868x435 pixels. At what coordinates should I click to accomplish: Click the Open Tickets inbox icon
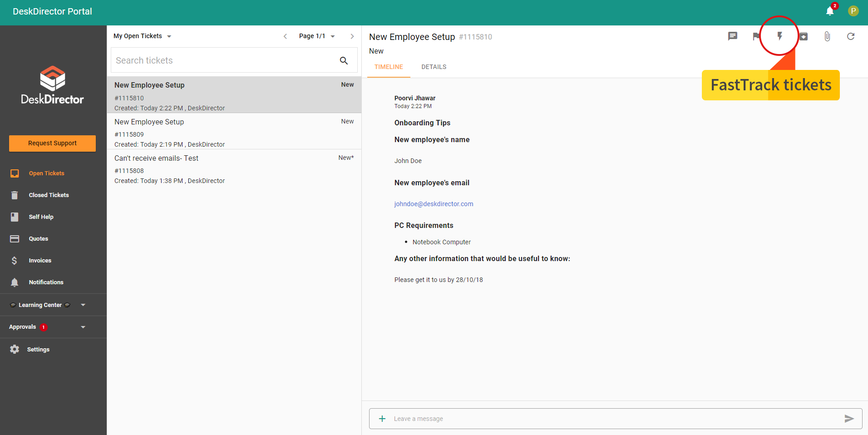point(15,173)
